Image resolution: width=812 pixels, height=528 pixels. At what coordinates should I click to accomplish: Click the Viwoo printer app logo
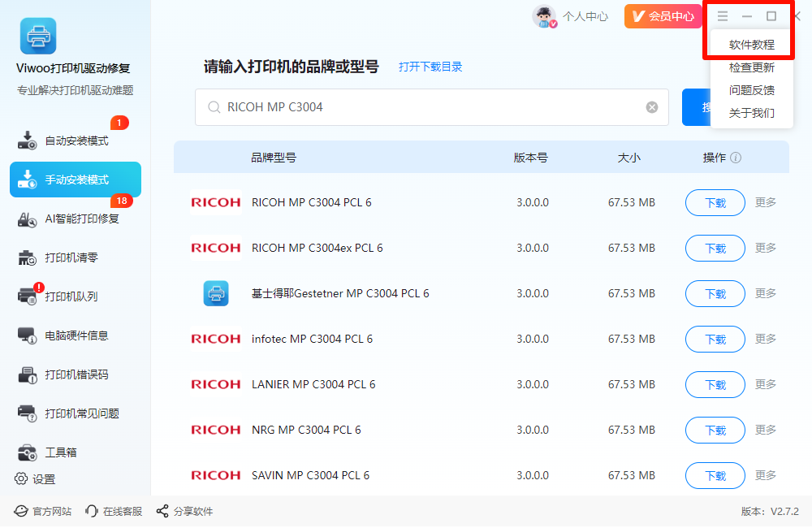tap(38, 37)
